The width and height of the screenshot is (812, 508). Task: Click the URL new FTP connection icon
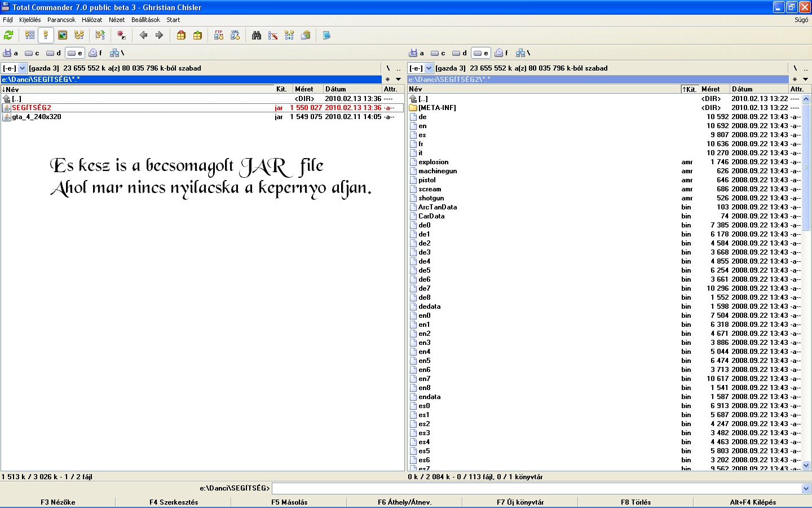pos(235,36)
